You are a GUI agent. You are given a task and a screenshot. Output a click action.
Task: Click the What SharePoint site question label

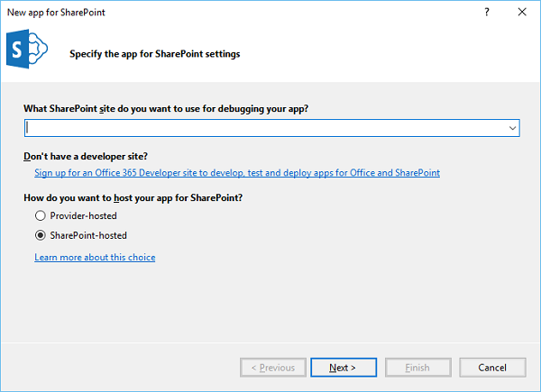point(172,108)
